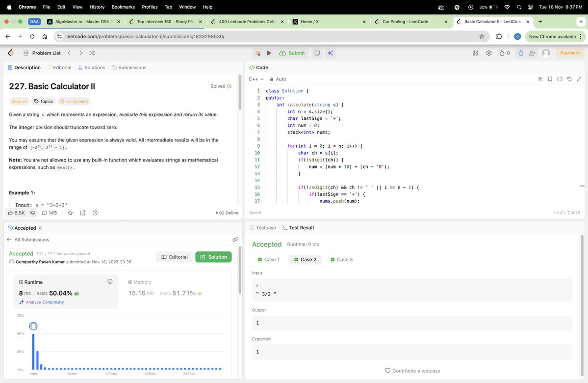
Task: Close the Accepted submission tab
Action: click(x=40, y=228)
